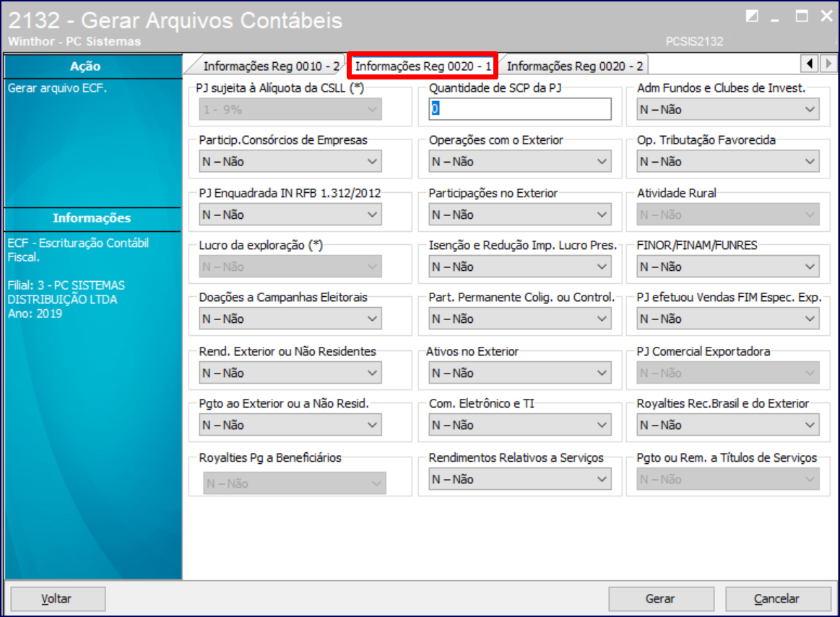
Task: Click the window restore-style icon in title bar
Action: click(x=752, y=16)
